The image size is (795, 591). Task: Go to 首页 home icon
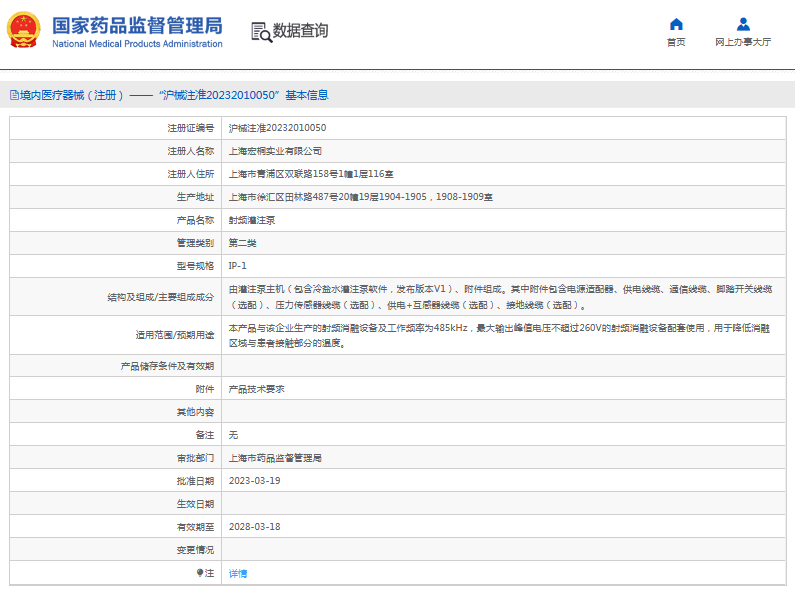676,24
